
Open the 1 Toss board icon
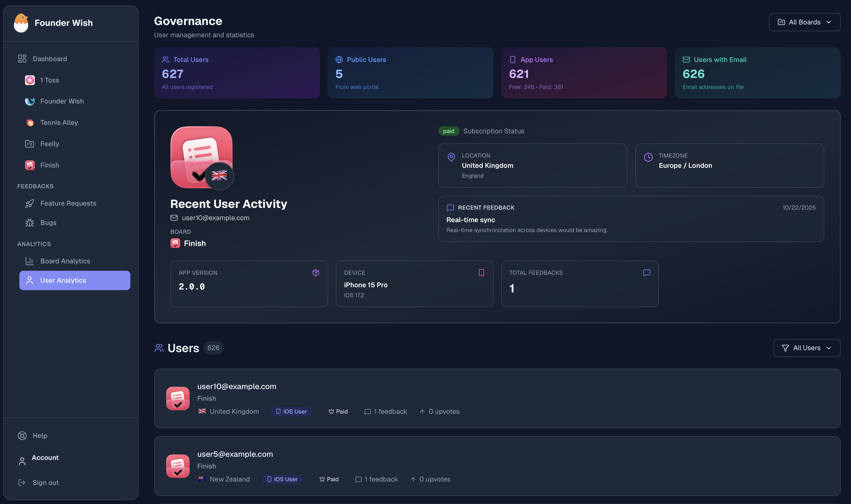[30, 80]
